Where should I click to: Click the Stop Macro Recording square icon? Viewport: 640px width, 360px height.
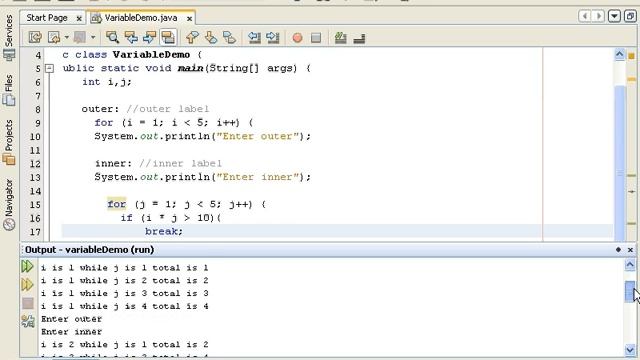316,38
